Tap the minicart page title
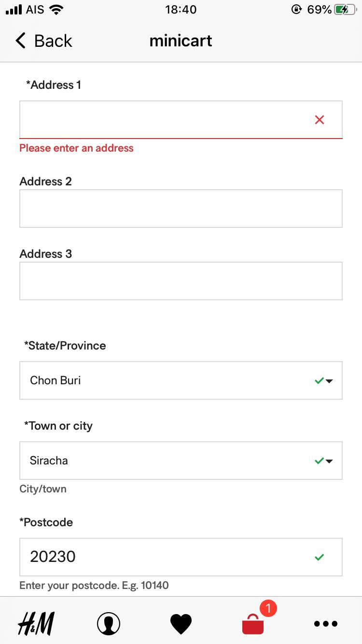Screen dimensions: 362x644 (181, 41)
